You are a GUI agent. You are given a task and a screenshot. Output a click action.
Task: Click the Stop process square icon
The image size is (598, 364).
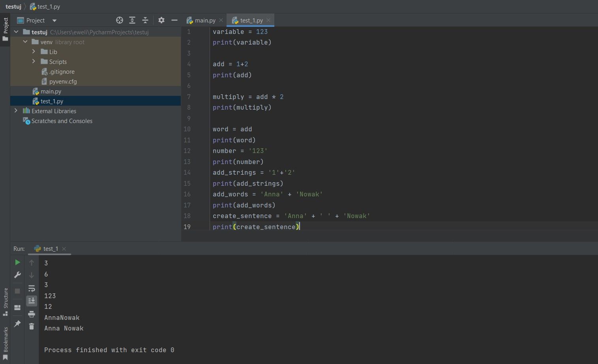point(17,291)
